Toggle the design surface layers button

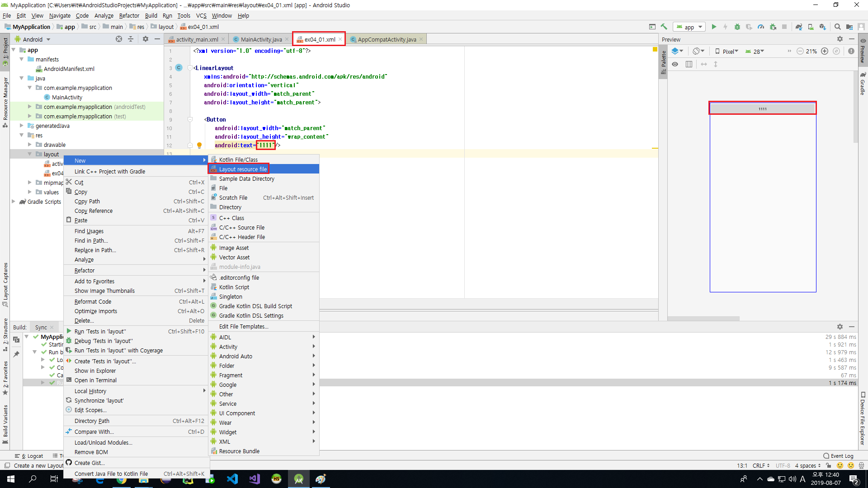click(x=677, y=51)
